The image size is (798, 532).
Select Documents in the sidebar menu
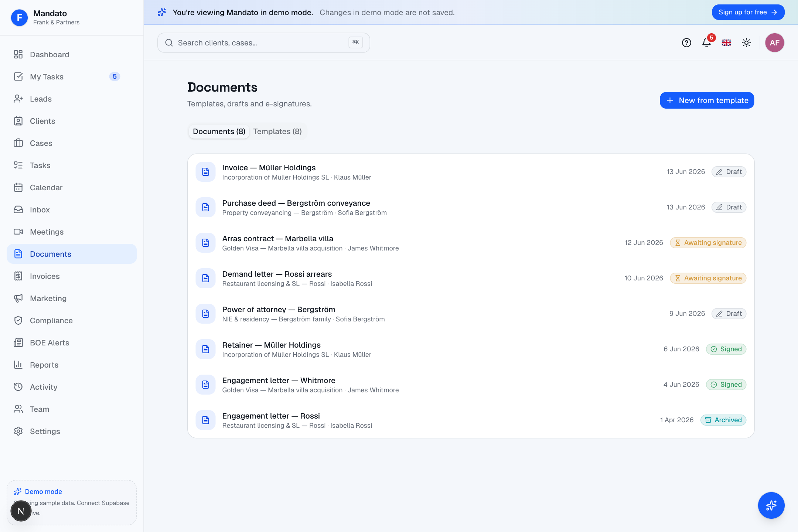tap(72, 254)
